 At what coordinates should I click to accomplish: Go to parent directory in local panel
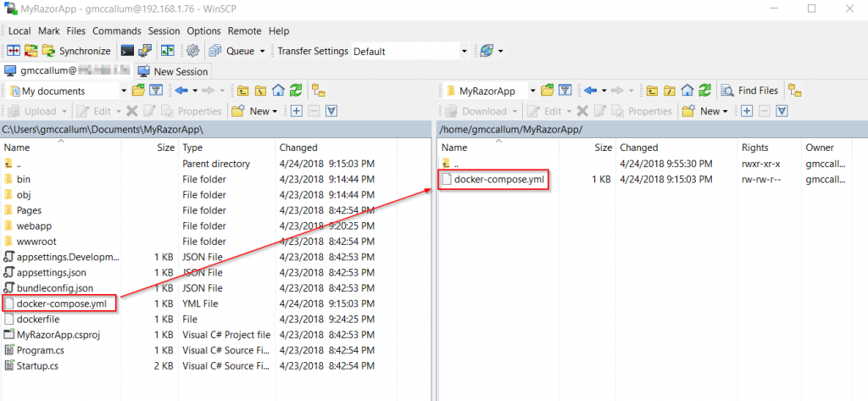[242, 90]
